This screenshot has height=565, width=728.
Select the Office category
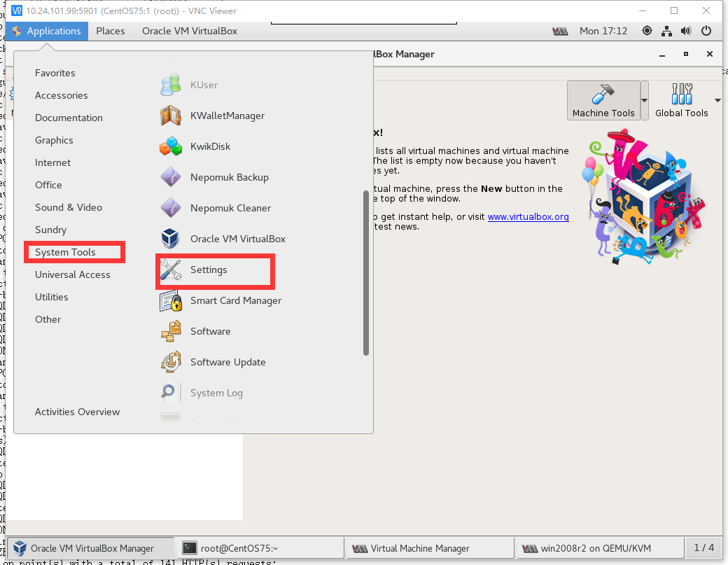coord(48,185)
